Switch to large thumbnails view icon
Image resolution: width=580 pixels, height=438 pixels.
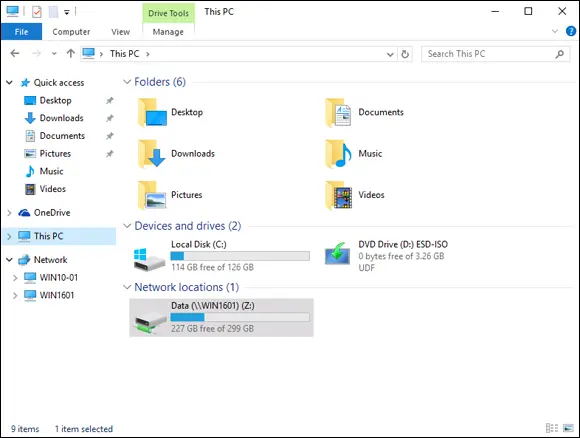click(x=568, y=428)
